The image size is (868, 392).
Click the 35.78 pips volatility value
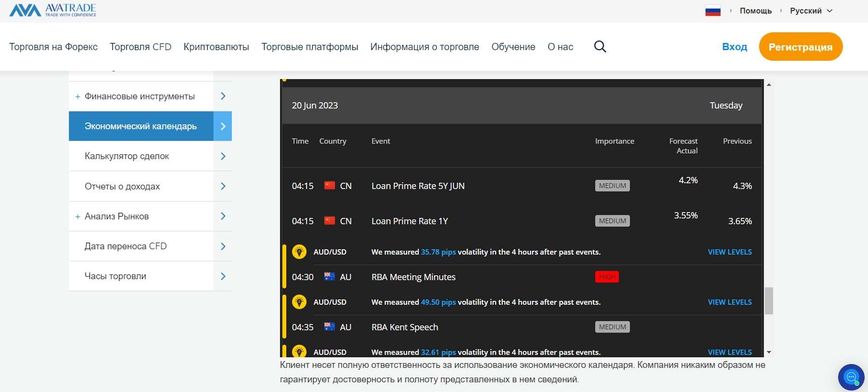(x=438, y=252)
